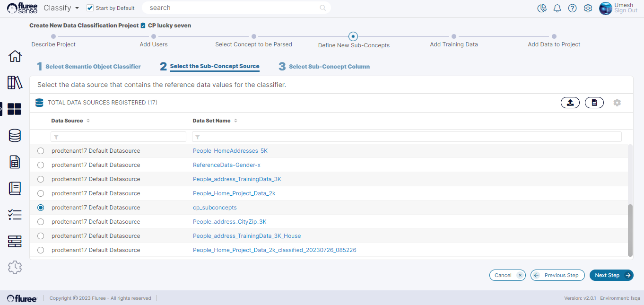The image size is (644, 305).
Task: Click the upload data source icon button
Action: click(x=570, y=103)
